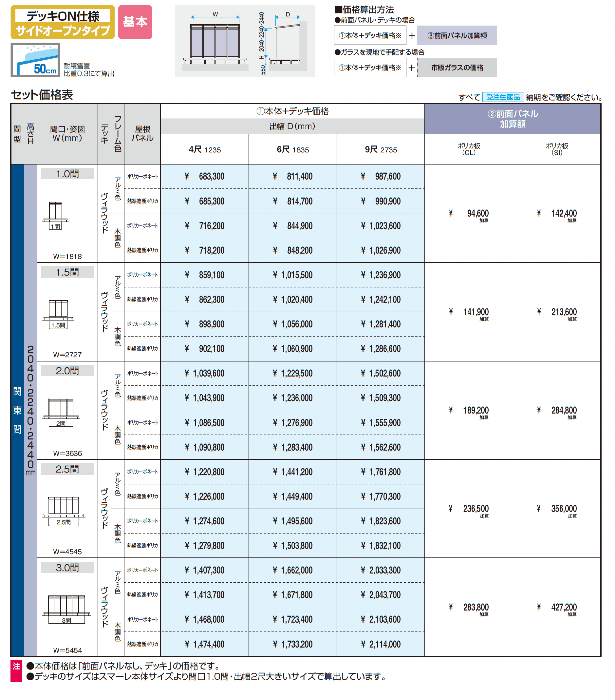Screen dimensions: 615x700
Task: Click the 受注生産品 tag
Action: [503, 97]
